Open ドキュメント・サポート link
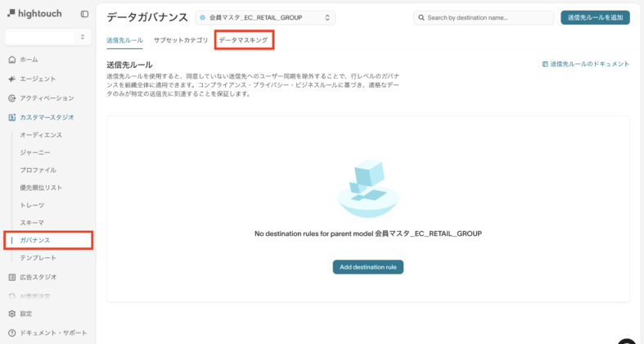644x344 pixels. tap(53, 333)
